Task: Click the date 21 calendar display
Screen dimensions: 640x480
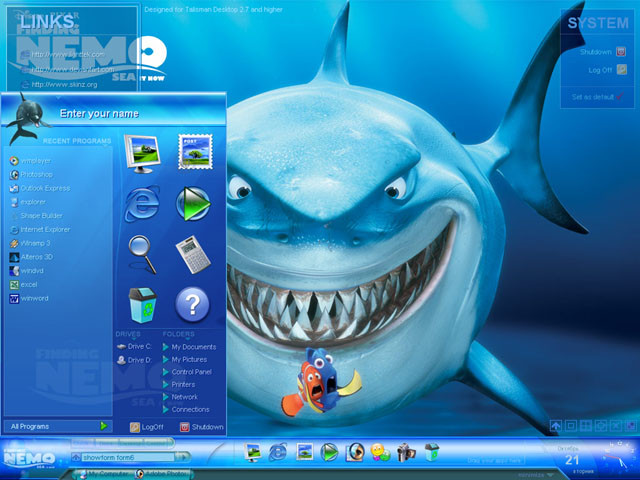Action: tap(572, 459)
